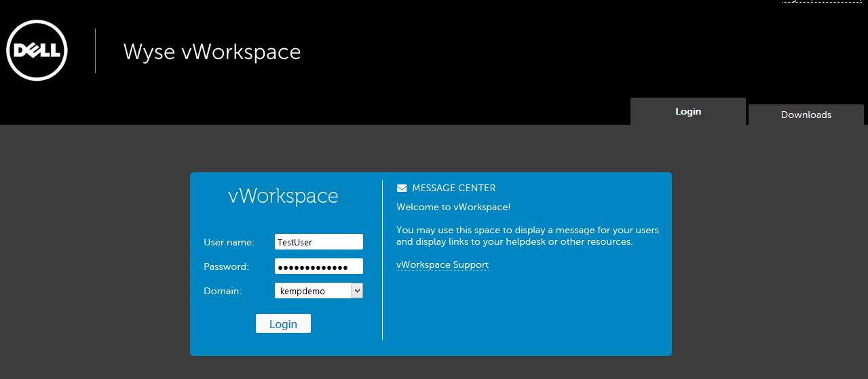Image resolution: width=868 pixels, height=379 pixels.
Task: Click the Dell logo
Action: [37, 51]
